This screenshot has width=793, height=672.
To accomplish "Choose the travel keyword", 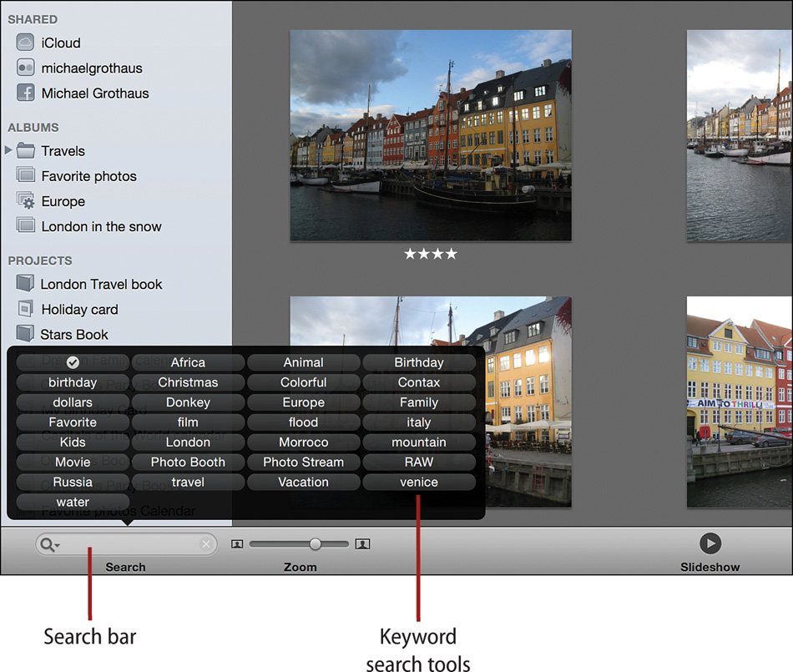I will (188, 483).
